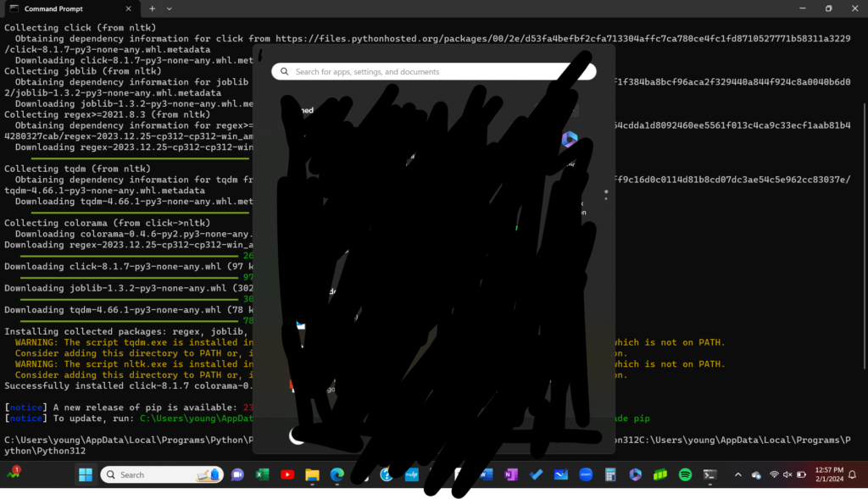Open the notification bell icon
868x499 pixels.
coord(852,474)
